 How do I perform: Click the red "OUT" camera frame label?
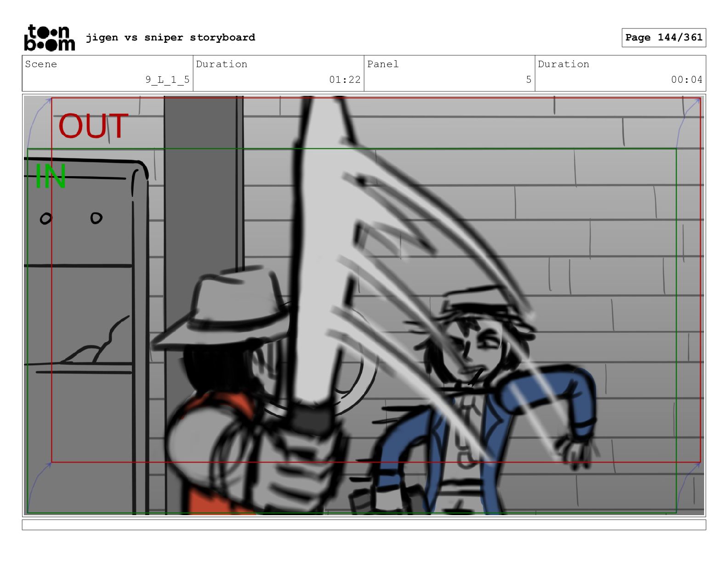point(93,126)
